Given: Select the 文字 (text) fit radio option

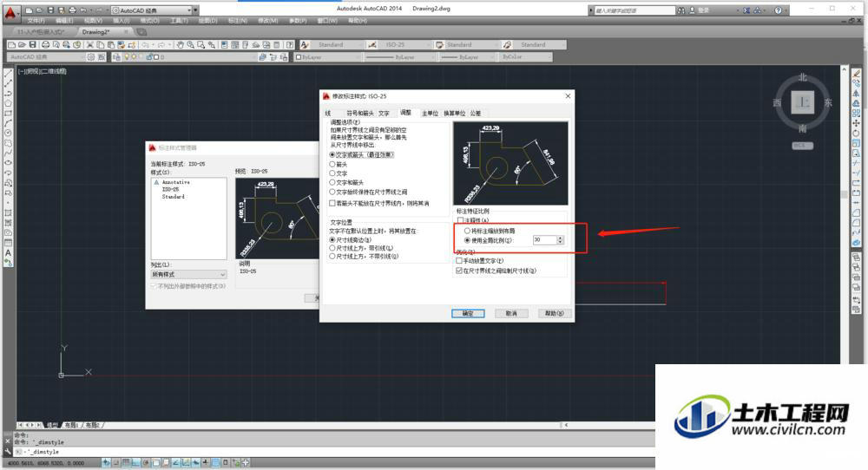Looking at the screenshot, I should [x=332, y=173].
